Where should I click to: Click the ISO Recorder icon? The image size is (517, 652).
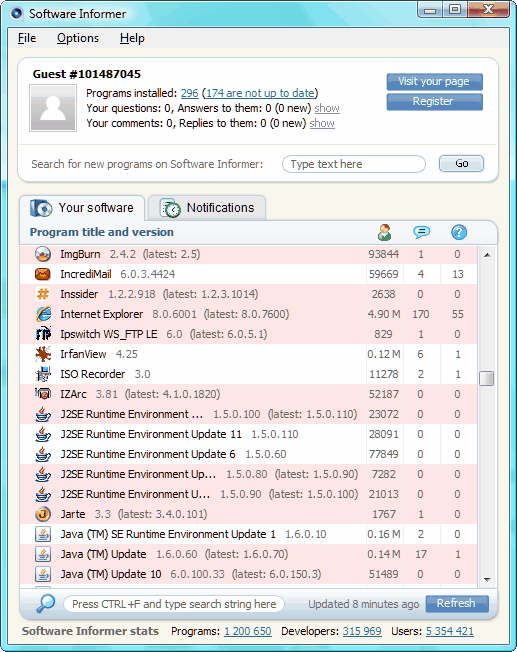(43, 374)
